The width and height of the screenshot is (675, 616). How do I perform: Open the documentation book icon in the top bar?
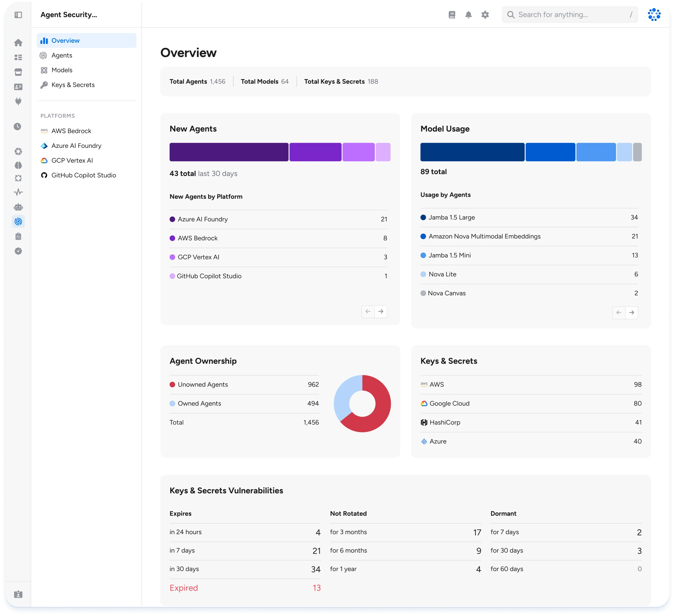[x=452, y=15]
